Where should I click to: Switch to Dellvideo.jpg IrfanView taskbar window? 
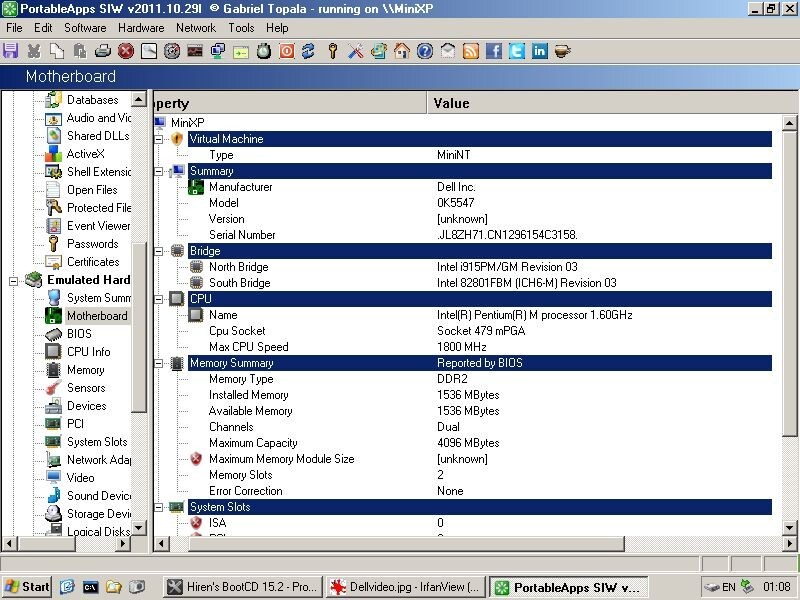[x=406, y=587]
